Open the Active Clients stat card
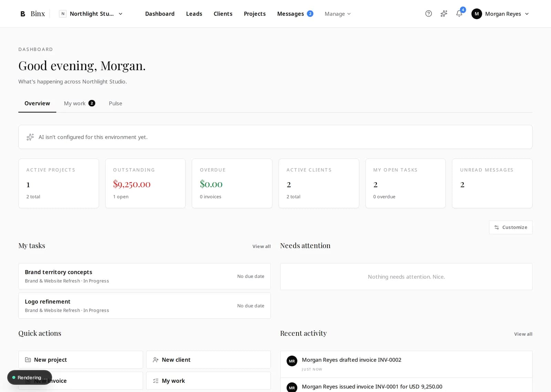The height and width of the screenshot is (392, 551). click(x=319, y=183)
